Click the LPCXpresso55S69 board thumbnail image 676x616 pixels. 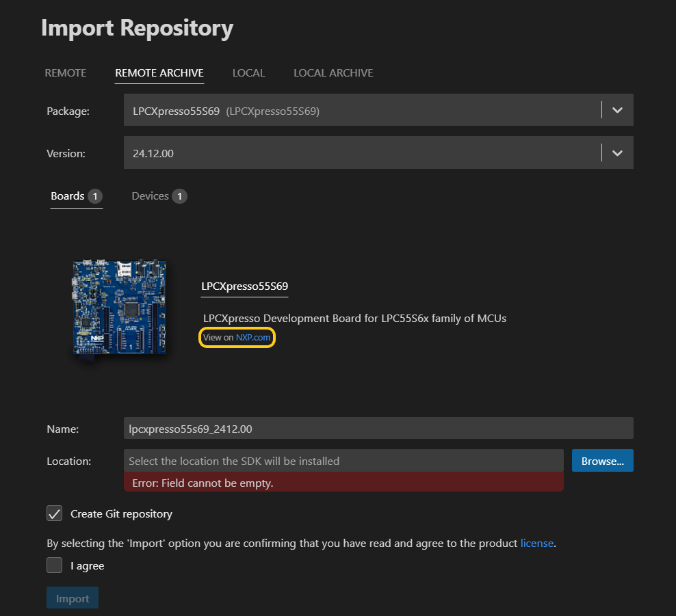[119, 307]
